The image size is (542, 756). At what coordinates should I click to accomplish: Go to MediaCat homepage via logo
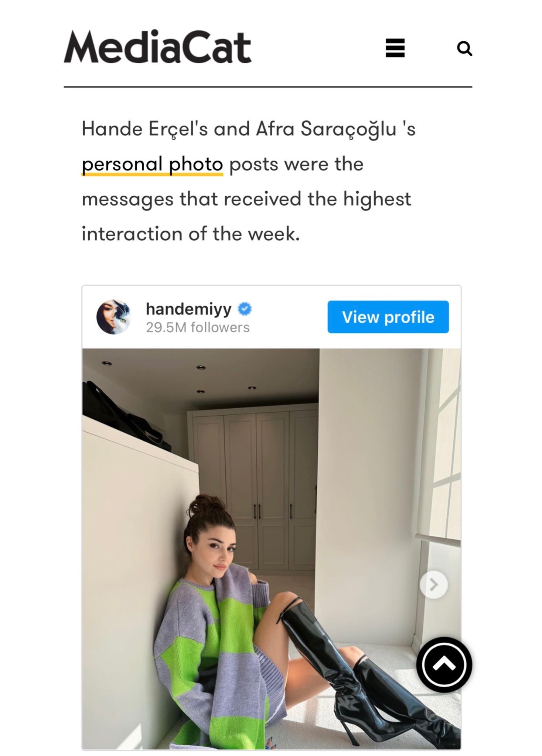(158, 47)
